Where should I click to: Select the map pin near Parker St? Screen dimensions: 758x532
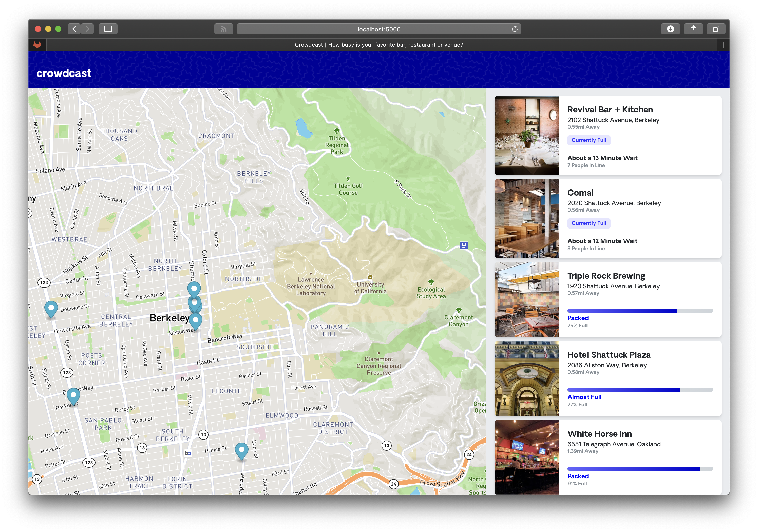73,395
